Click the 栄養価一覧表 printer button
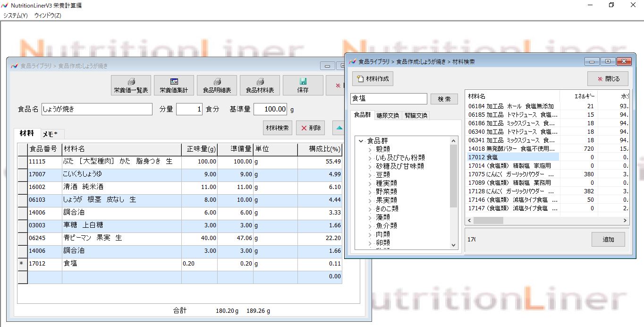The width and height of the screenshot is (644, 327). [131, 85]
